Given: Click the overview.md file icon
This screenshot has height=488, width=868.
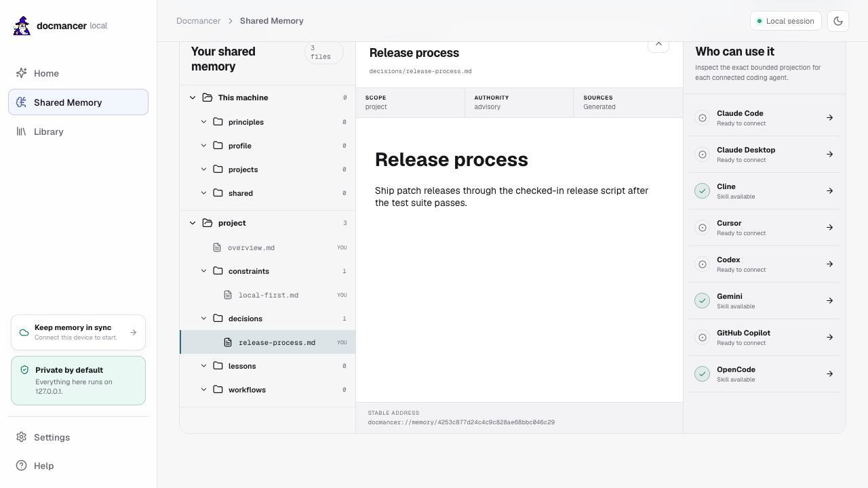Looking at the screenshot, I should coord(217,247).
